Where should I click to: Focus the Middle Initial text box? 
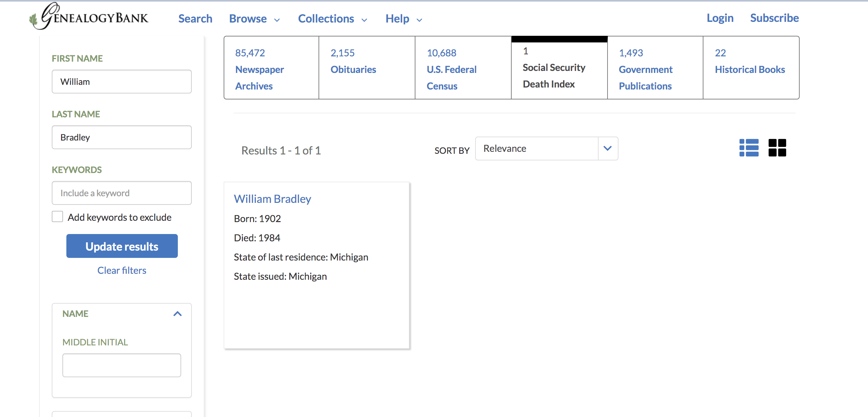click(122, 365)
